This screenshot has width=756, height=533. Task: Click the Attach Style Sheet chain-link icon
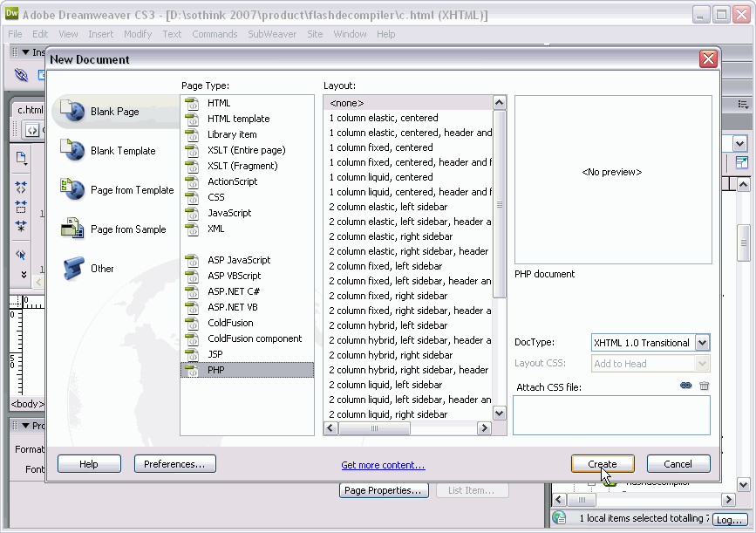click(x=685, y=386)
